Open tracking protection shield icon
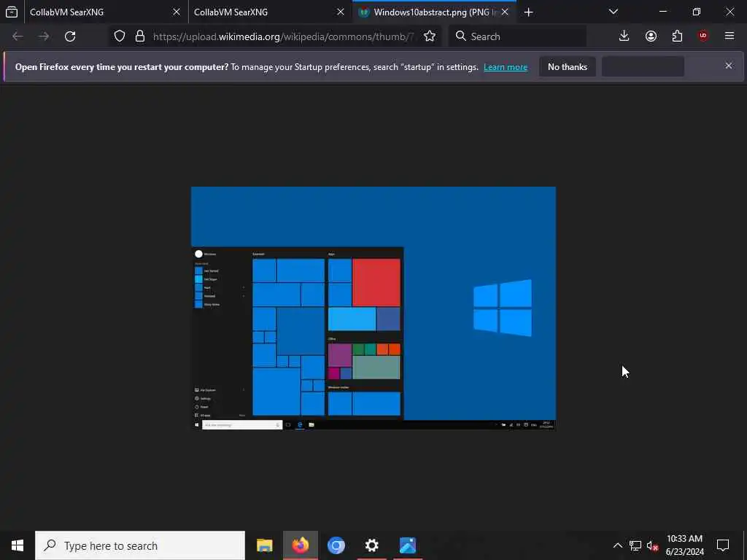The height and width of the screenshot is (560, 747). (x=120, y=36)
